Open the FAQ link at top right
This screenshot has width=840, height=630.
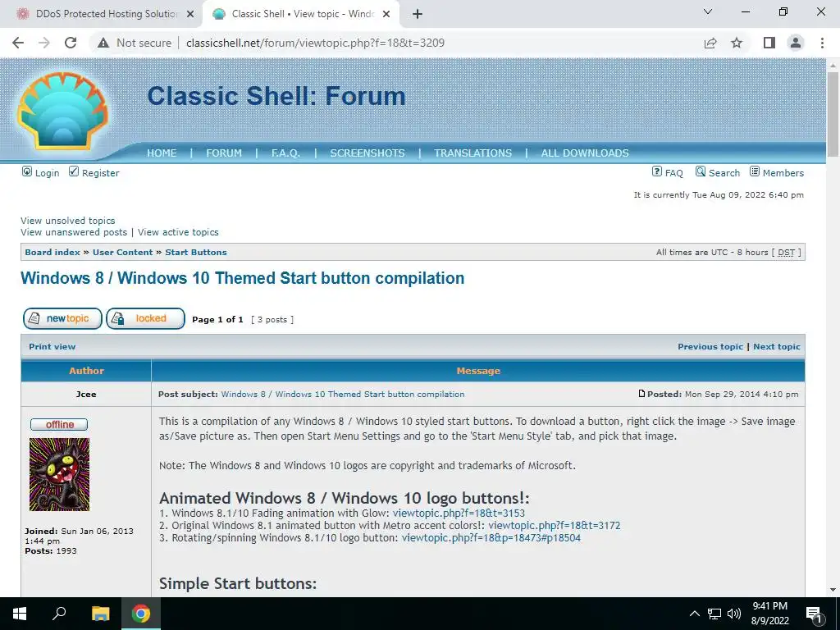[674, 173]
